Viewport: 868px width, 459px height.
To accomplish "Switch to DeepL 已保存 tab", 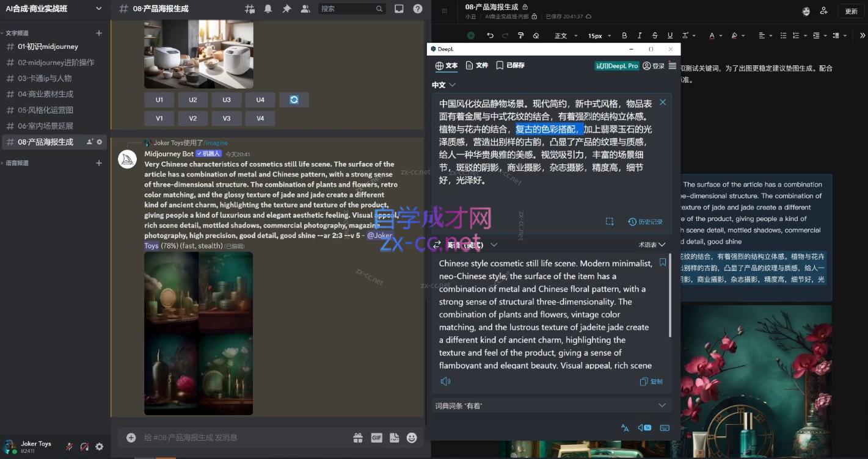I will pyautogui.click(x=510, y=66).
